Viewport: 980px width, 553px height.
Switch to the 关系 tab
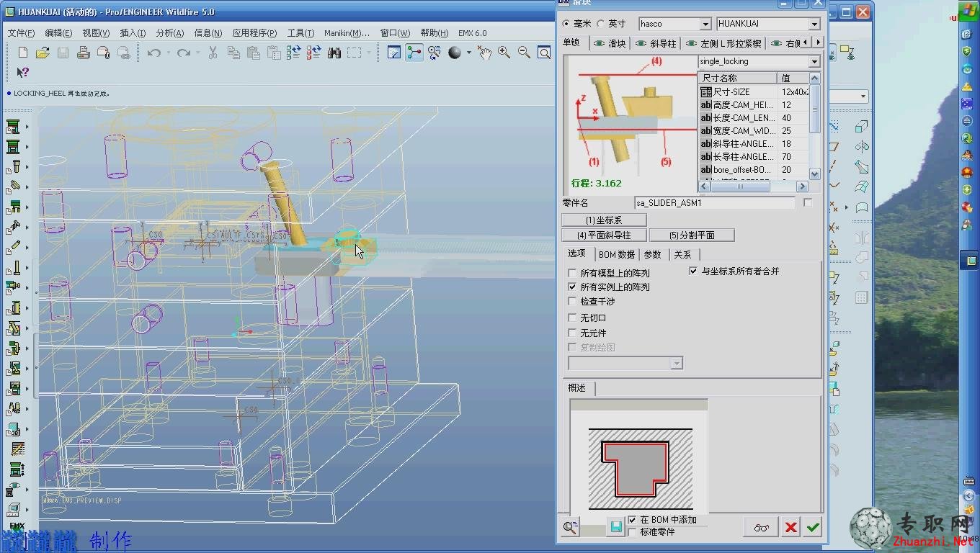[x=682, y=254]
